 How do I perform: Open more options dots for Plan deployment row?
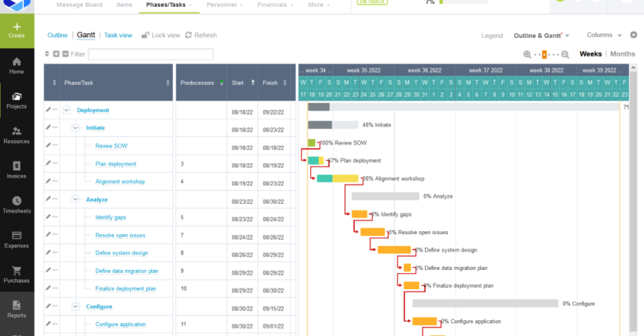(x=55, y=163)
